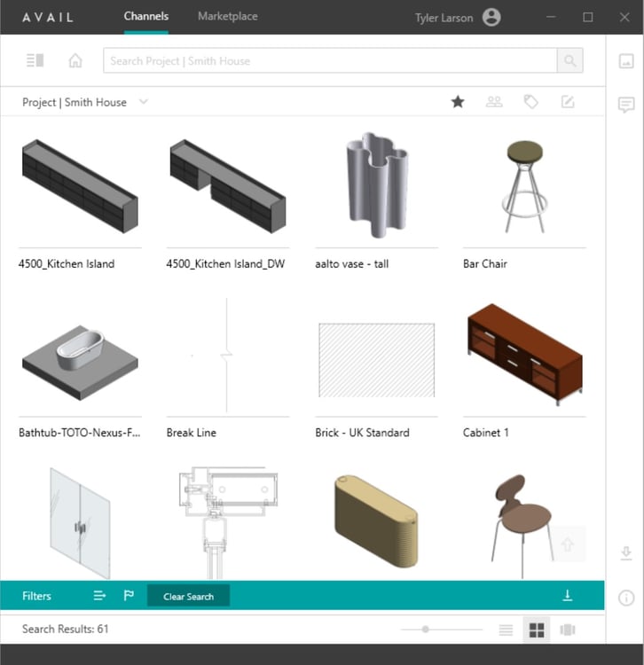Click the edit channel pencil icon
644x665 pixels.
tap(568, 102)
